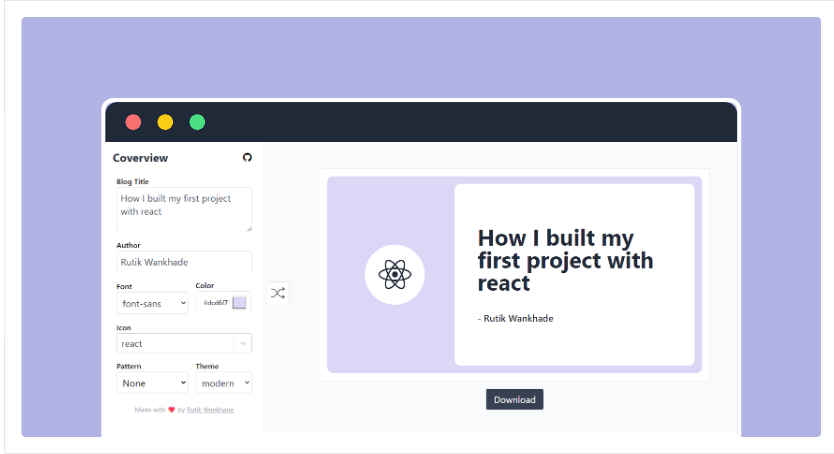Click the React atom logo in cover preview
834x454 pixels.
pyautogui.click(x=395, y=274)
